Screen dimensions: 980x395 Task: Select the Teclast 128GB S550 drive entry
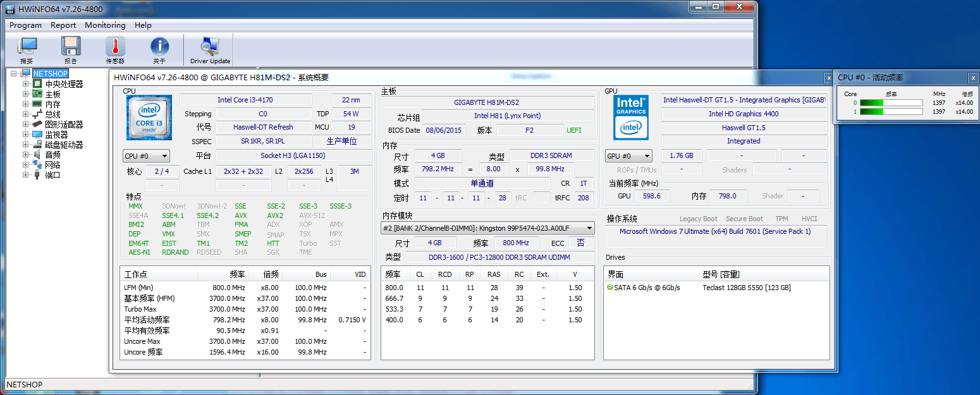(746, 288)
